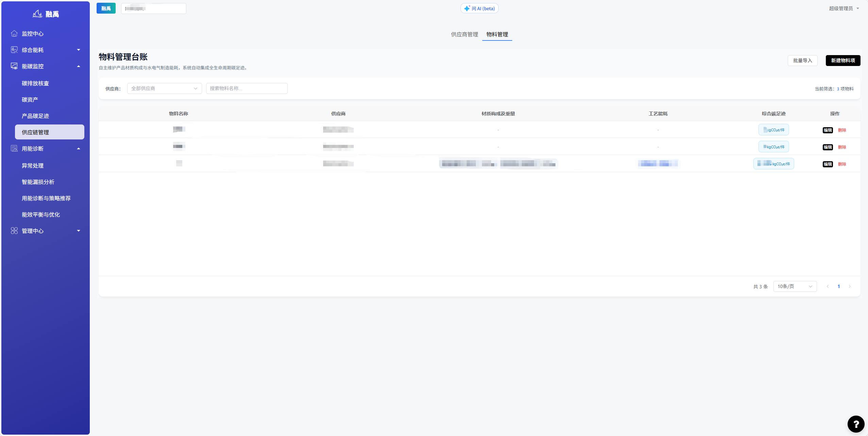Switch to the 供应商管理 tab
This screenshot has height=436, width=868.
tap(464, 34)
